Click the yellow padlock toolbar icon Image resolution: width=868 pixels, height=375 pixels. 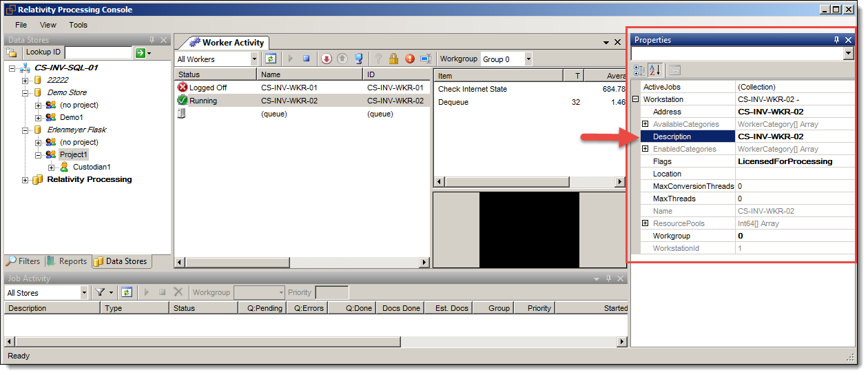393,59
